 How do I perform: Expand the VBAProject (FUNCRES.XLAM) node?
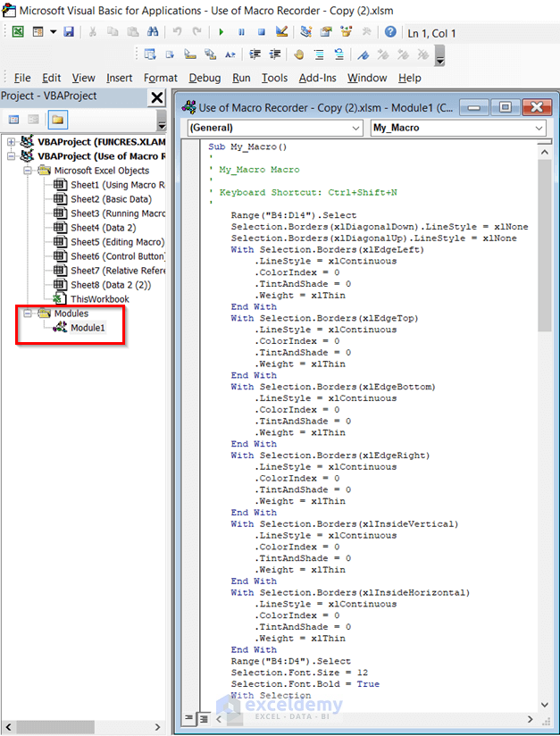[x=12, y=141]
